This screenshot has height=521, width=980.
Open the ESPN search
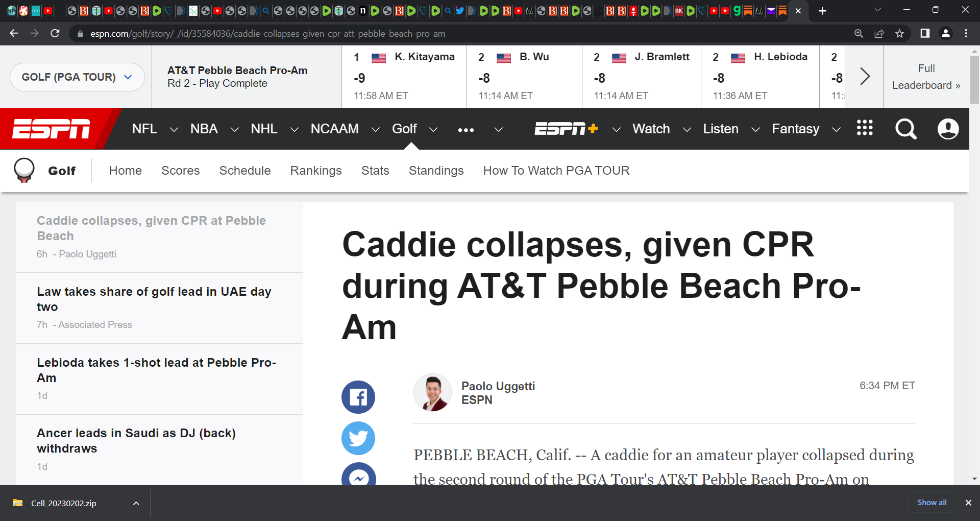pos(905,129)
